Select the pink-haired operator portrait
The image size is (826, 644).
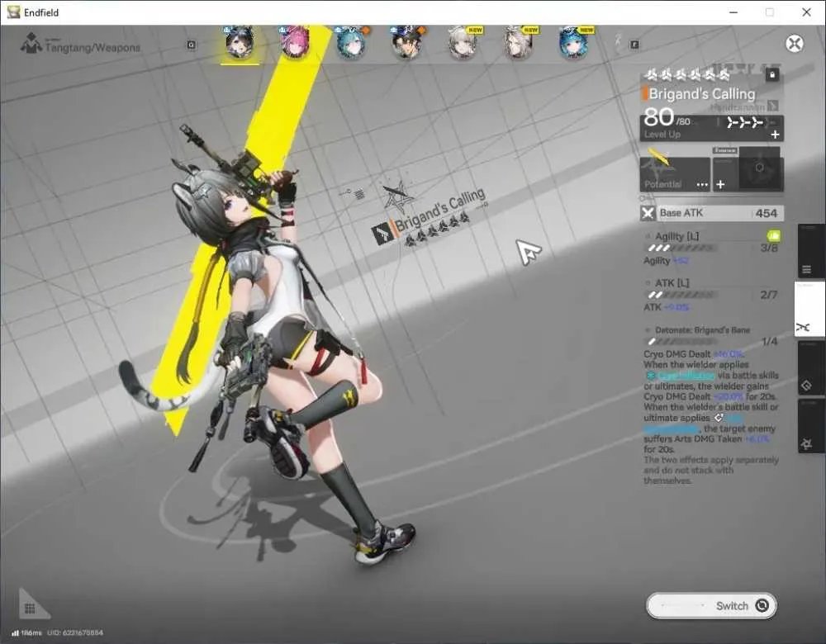point(295,42)
